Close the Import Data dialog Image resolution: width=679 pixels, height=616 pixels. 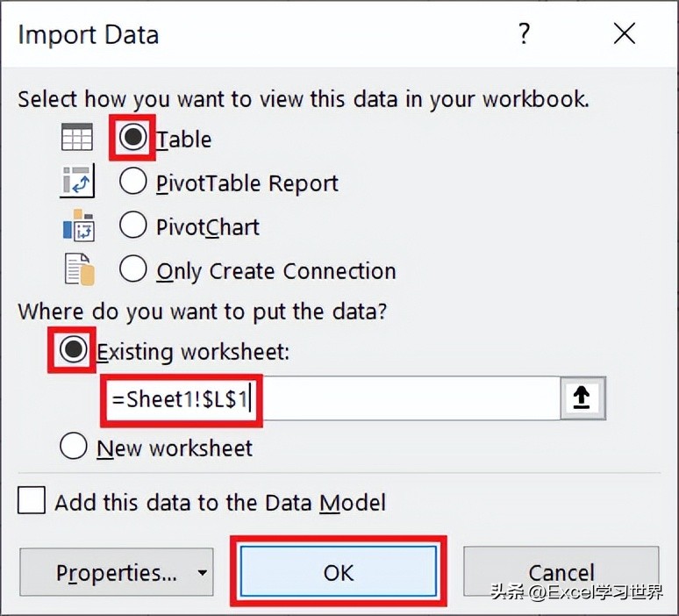pos(625,34)
